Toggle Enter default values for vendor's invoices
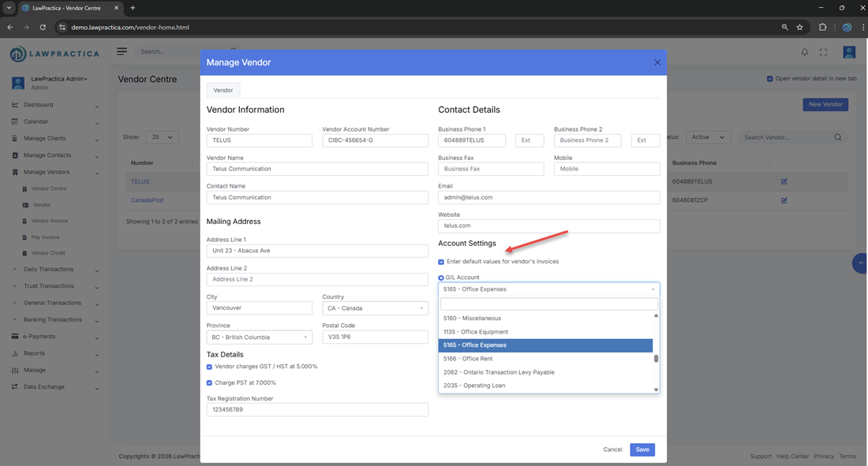This screenshot has width=868, height=466. point(441,262)
